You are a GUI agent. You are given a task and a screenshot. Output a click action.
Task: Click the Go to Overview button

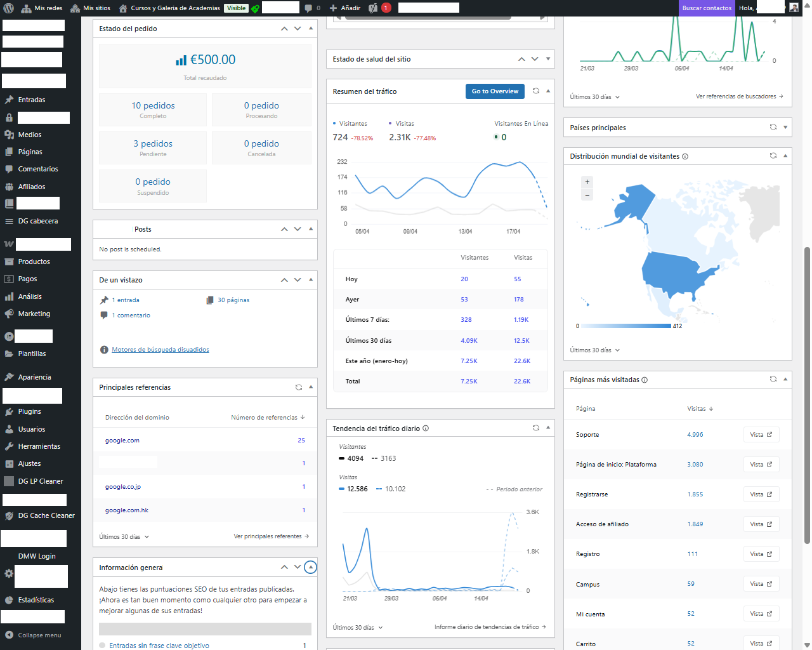pyautogui.click(x=495, y=91)
